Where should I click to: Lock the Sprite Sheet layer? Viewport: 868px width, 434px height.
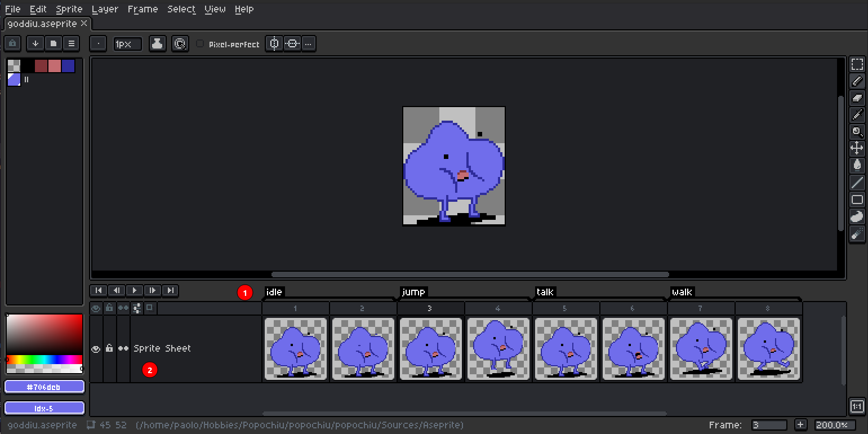click(x=110, y=349)
